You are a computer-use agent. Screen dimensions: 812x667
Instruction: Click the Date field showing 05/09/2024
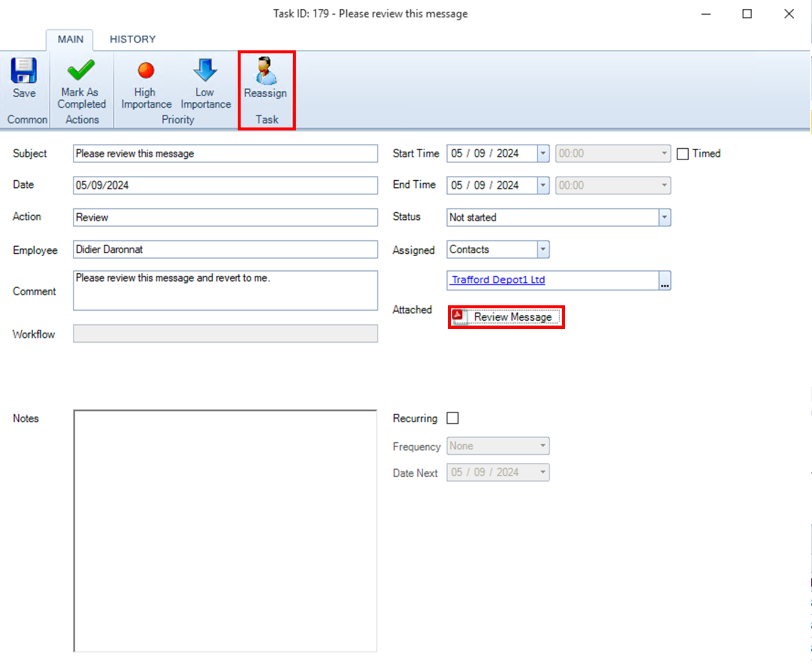click(225, 186)
